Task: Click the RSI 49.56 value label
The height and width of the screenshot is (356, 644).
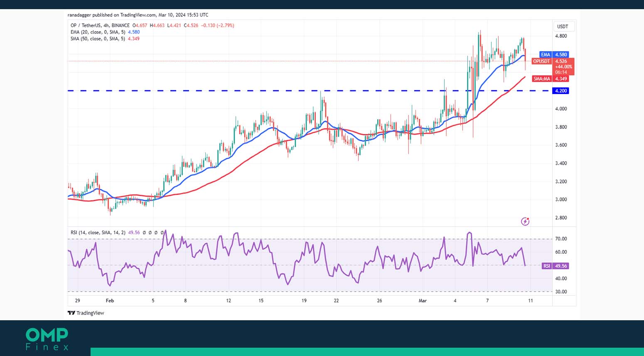Action: [555, 266]
